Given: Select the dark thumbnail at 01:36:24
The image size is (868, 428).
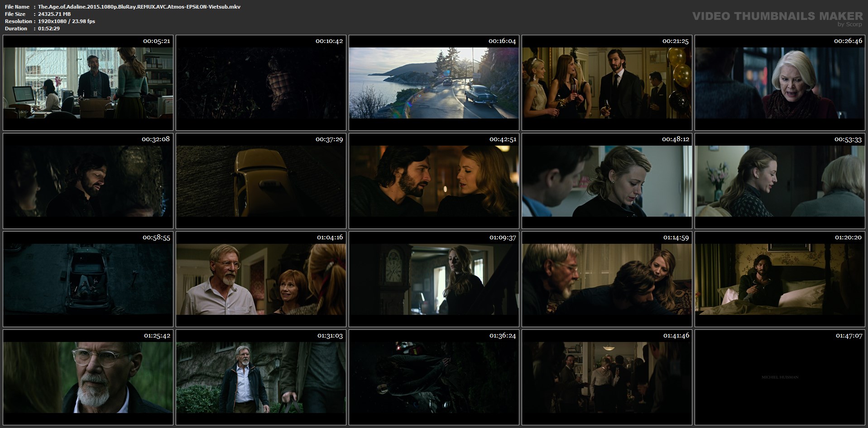Looking at the screenshot, I should pyautogui.click(x=434, y=377).
